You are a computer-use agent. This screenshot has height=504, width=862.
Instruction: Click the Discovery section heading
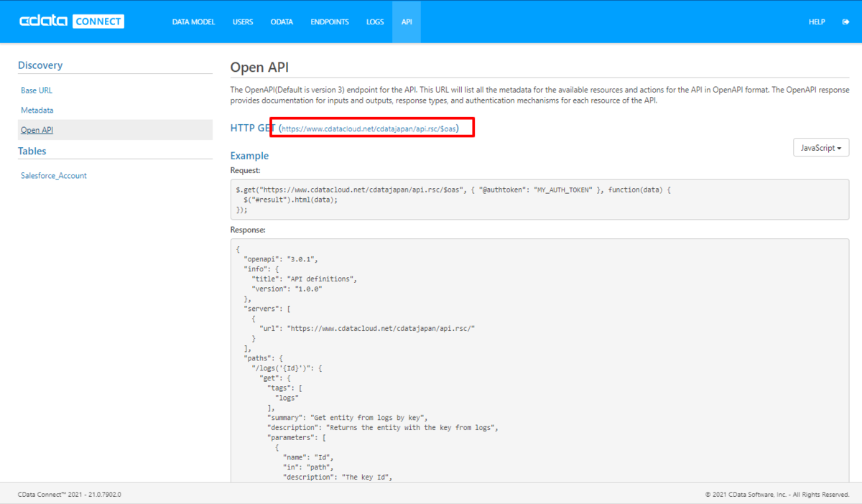pyautogui.click(x=40, y=65)
